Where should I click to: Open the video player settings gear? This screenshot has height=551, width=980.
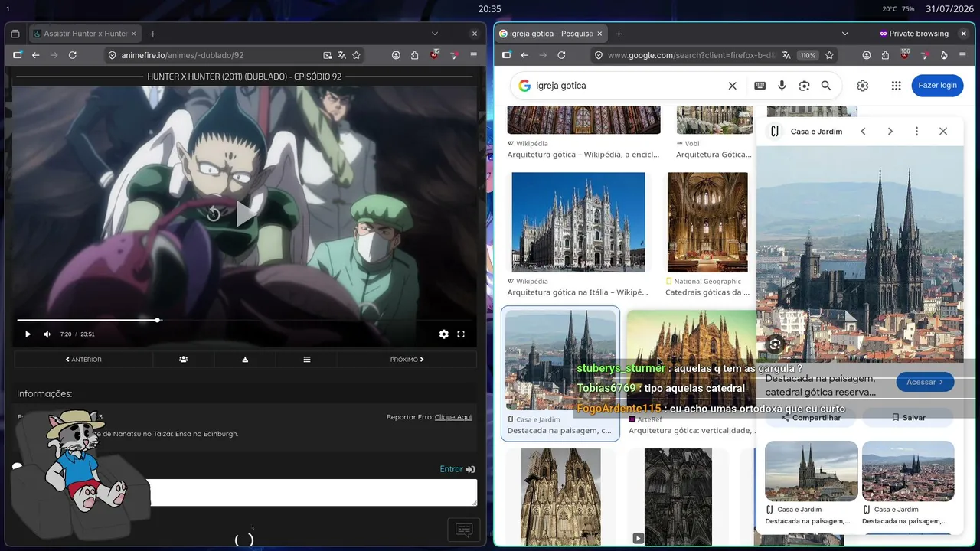(x=444, y=334)
